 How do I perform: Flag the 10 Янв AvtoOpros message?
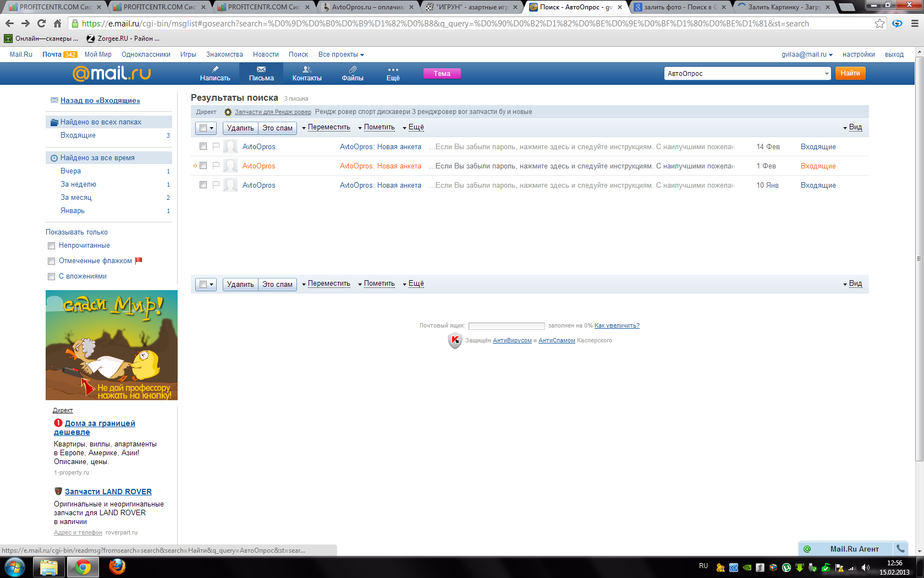216,185
